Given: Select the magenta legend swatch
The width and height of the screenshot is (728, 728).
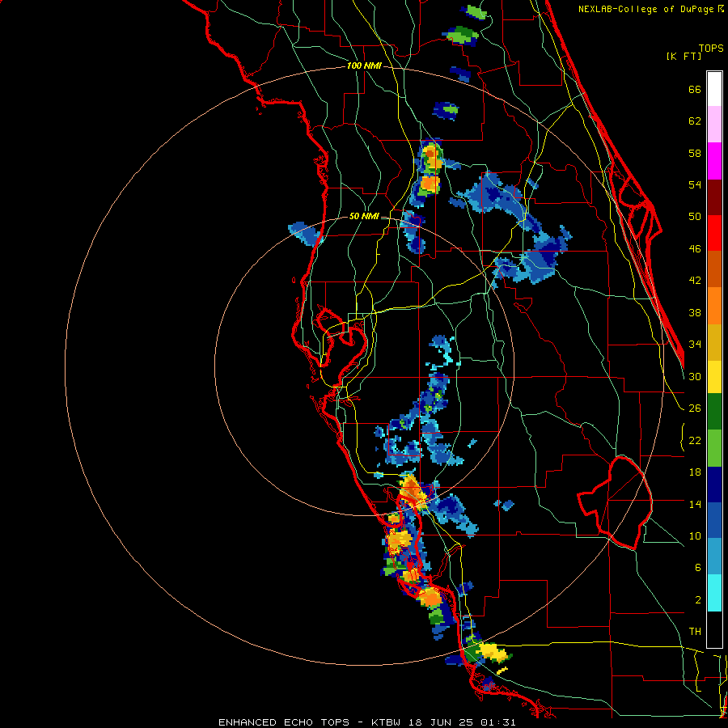Looking at the screenshot, I should pos(714,161).
